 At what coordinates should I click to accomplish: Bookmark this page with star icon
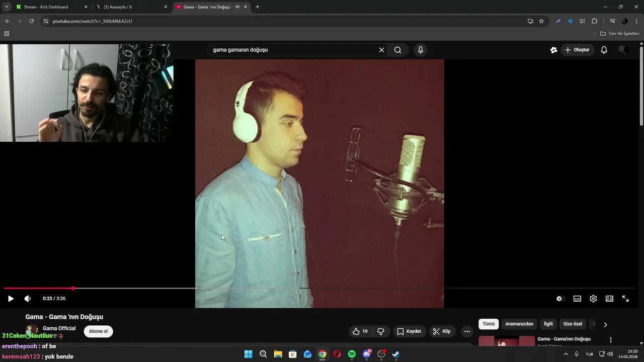point(541,21)
